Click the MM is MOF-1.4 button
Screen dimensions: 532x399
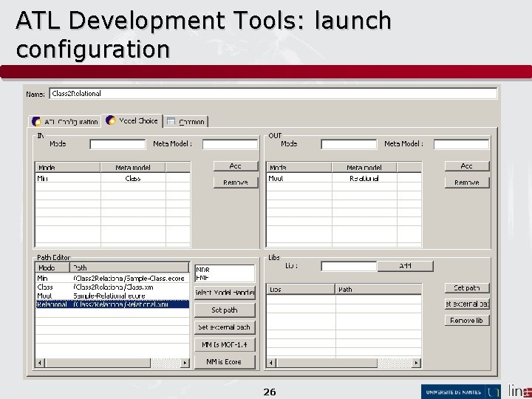225,345
